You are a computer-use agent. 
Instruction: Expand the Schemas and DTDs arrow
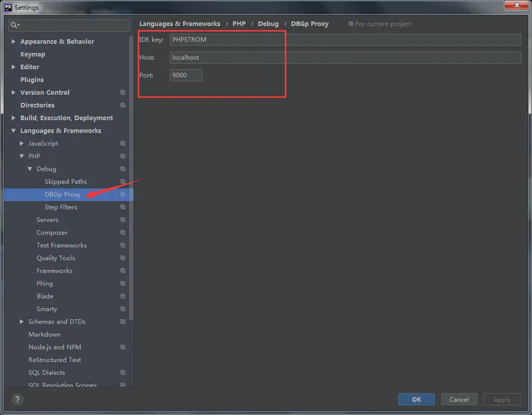point(21,322)
